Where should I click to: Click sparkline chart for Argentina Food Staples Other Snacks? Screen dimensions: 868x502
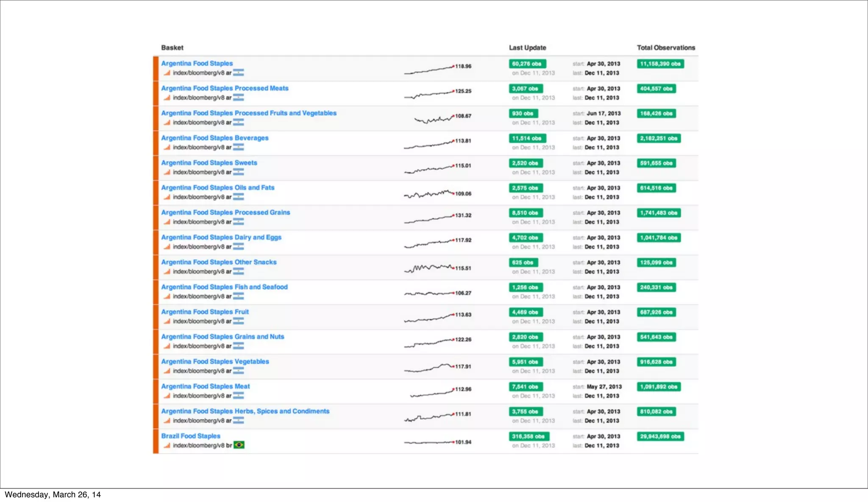point(429,268)
